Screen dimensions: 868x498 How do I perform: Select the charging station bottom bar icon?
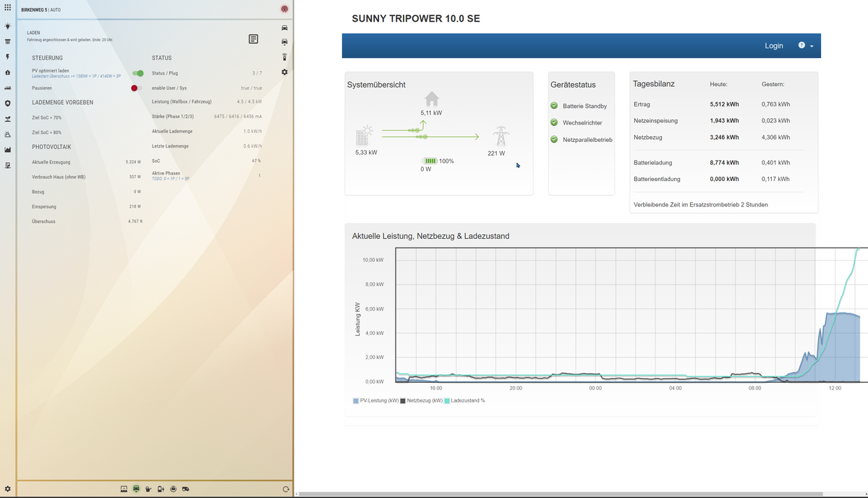click(161, 489)
